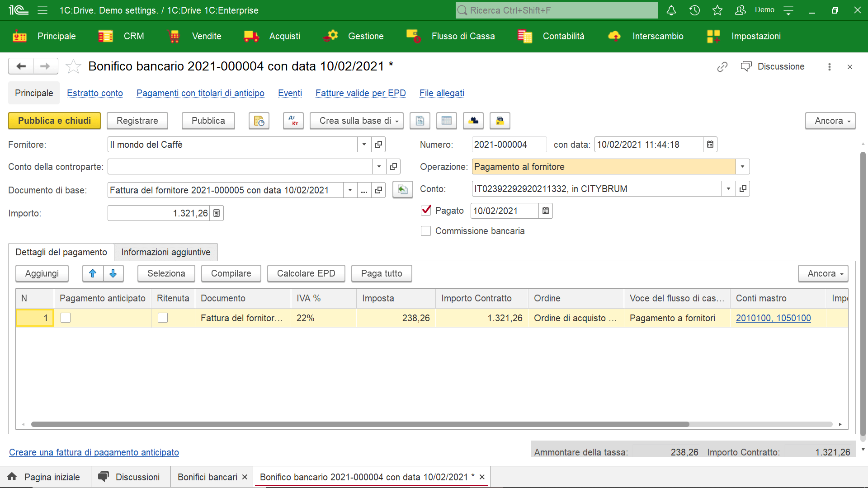Open the three-dot document menu
This screenshot has width=868, height=488.
coord(830,67)
